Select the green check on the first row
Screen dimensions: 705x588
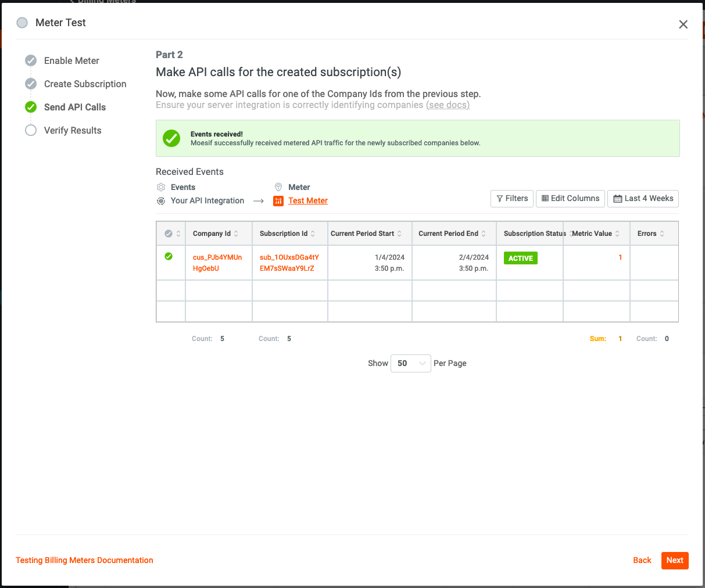click(x=169, y=256)
